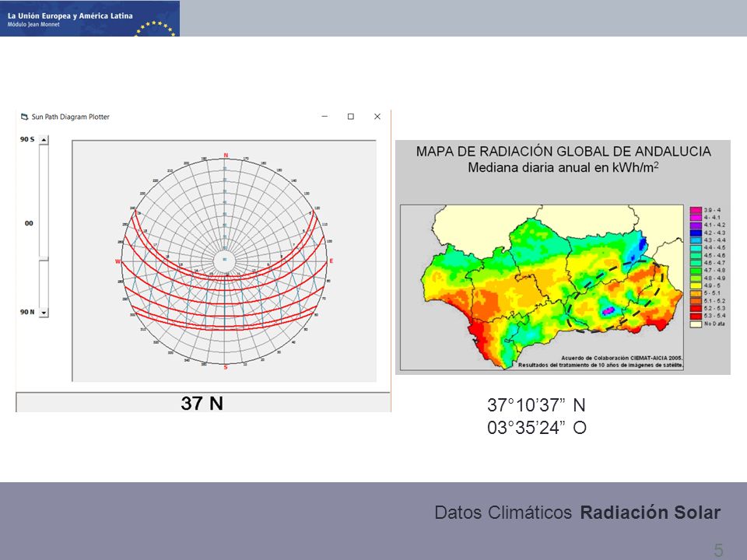747x560 pixels.
Task: Click the 4.8 - 4.9 legend swatch
Action: 696,278
